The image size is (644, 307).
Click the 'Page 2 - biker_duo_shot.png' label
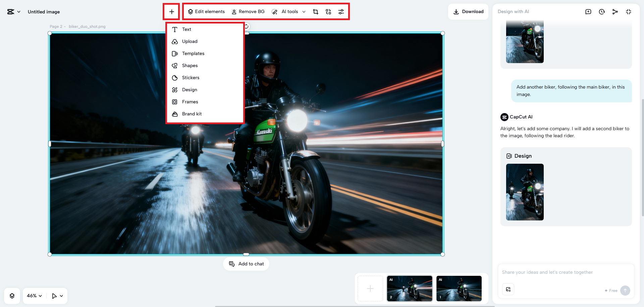pos(77,27)
